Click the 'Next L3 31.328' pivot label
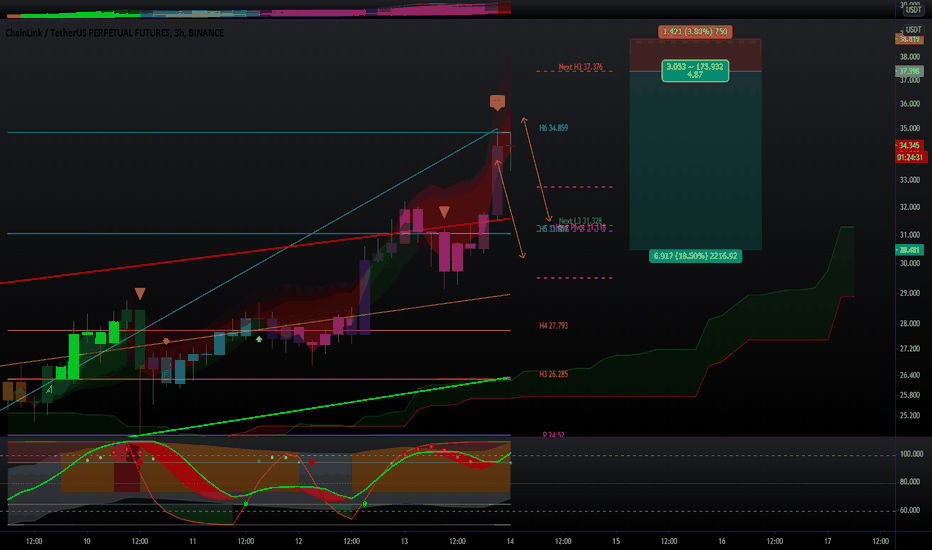Image resolution: width=932 pixels, height=550 pixels. click(580, 221)
